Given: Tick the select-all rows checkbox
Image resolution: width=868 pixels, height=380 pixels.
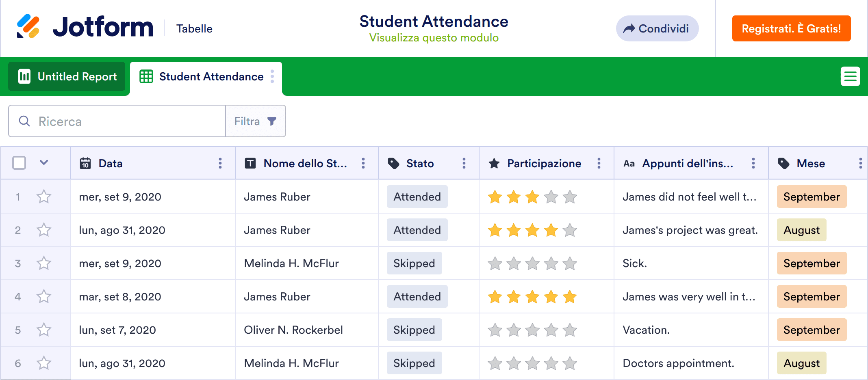Looking at the screenshot, I should pyautogui.click(x=19, y=163).
